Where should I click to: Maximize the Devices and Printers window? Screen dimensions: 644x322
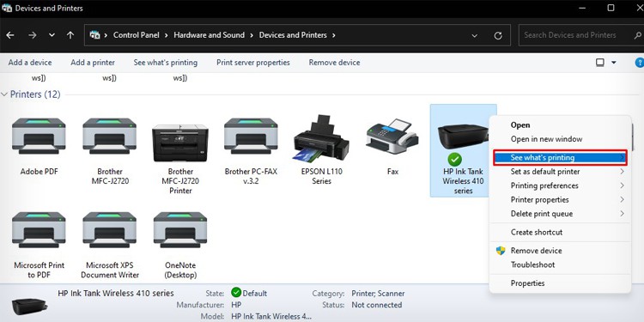point(611,8)
